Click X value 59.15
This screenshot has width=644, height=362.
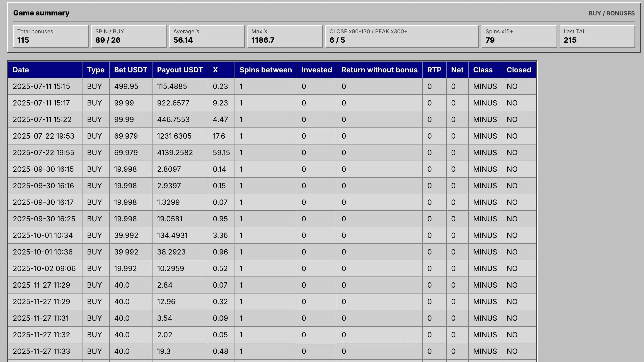(221, 152)
